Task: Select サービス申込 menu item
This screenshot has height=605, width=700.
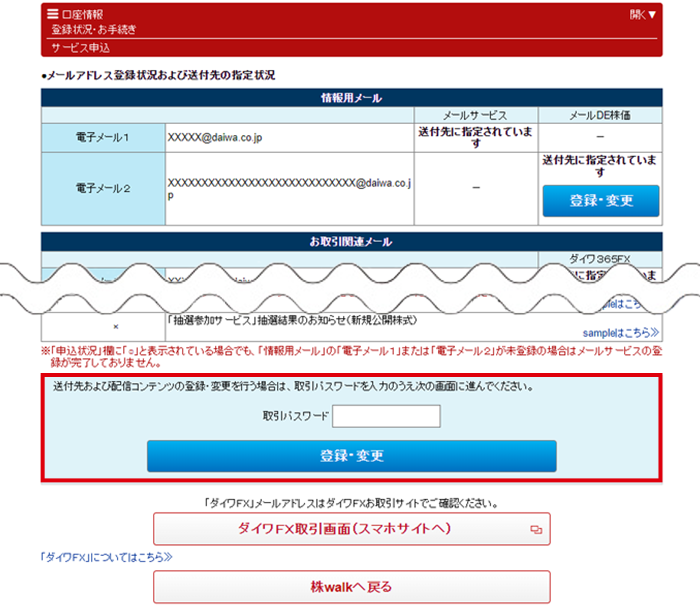Action: [x=80, y=47]
